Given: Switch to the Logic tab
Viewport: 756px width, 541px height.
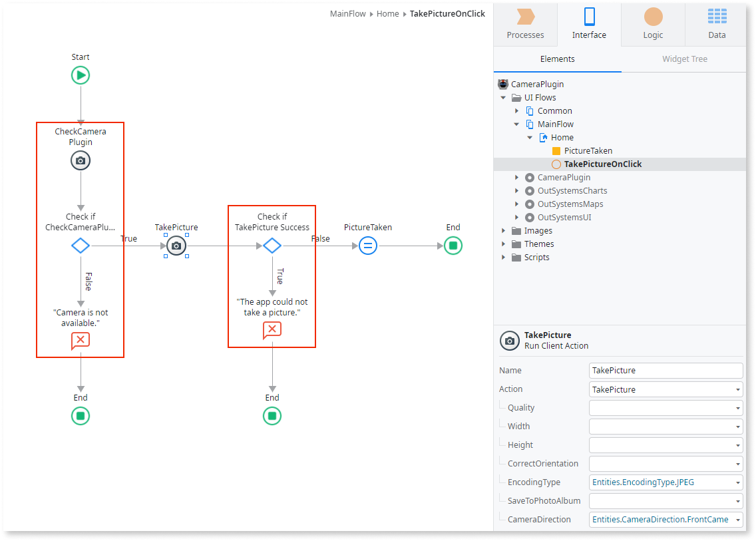Looking at the screenshot, I should coord(652,25).
